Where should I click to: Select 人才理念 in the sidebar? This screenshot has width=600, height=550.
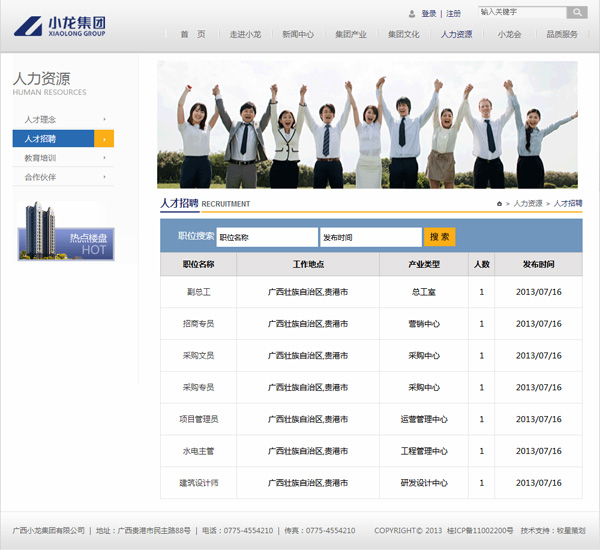click(x=40, y=120)
